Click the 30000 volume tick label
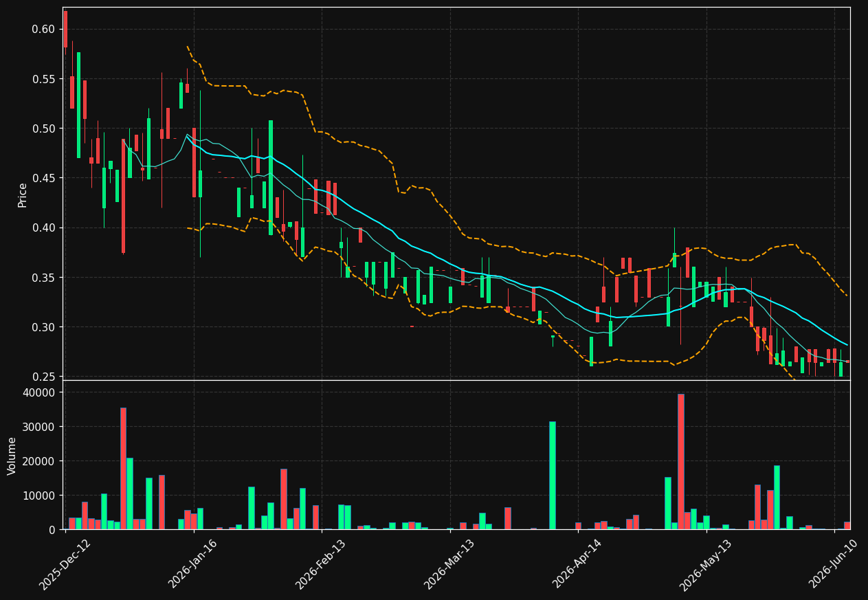 tap(40, 427)
